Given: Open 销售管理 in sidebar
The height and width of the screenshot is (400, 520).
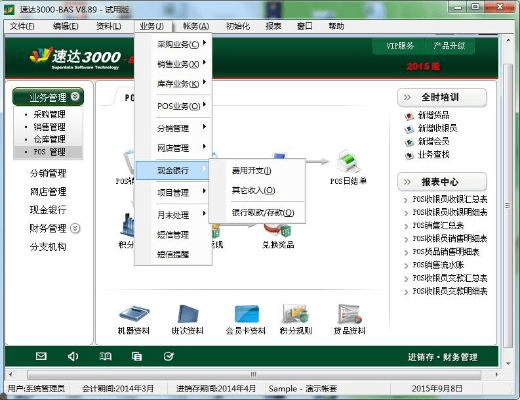Looking at the screenshot, I should pos(49,127).
